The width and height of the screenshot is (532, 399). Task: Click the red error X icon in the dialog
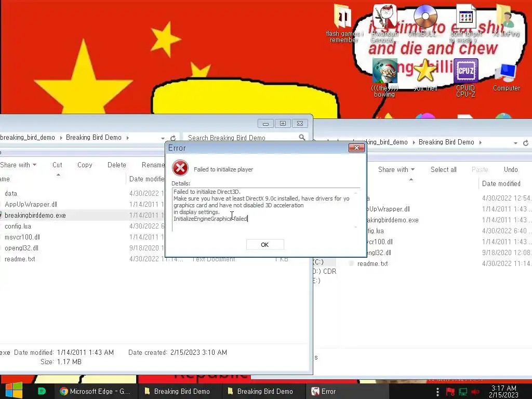(x=180, y=168)
